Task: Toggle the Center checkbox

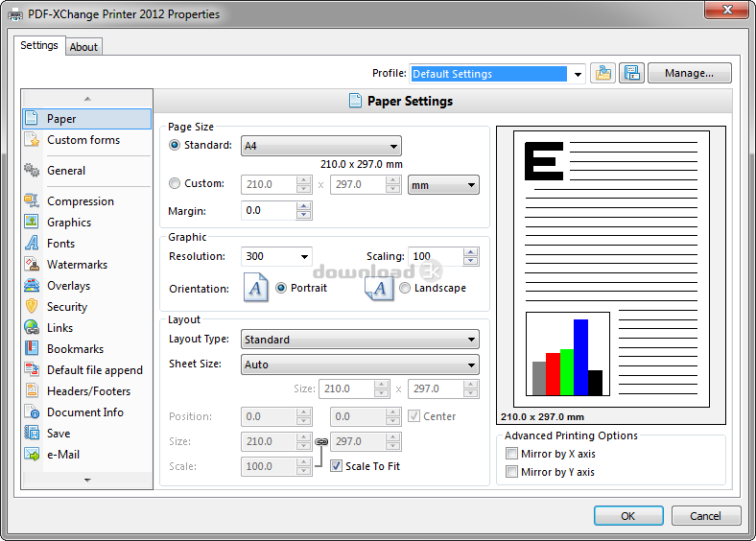Action: click(413, 416)
